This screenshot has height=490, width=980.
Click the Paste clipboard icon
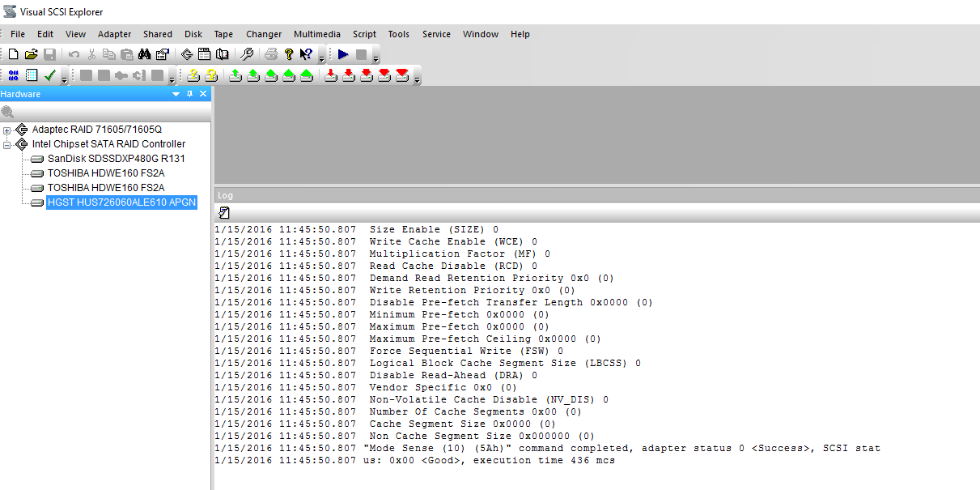coord(127,54)
